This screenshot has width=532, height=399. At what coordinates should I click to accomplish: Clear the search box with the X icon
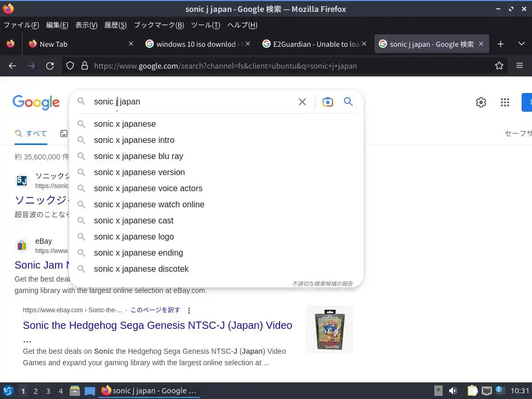point(302,102)
